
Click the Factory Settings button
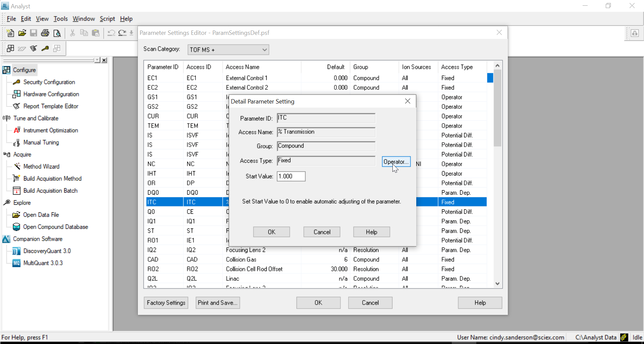point(166,303)
